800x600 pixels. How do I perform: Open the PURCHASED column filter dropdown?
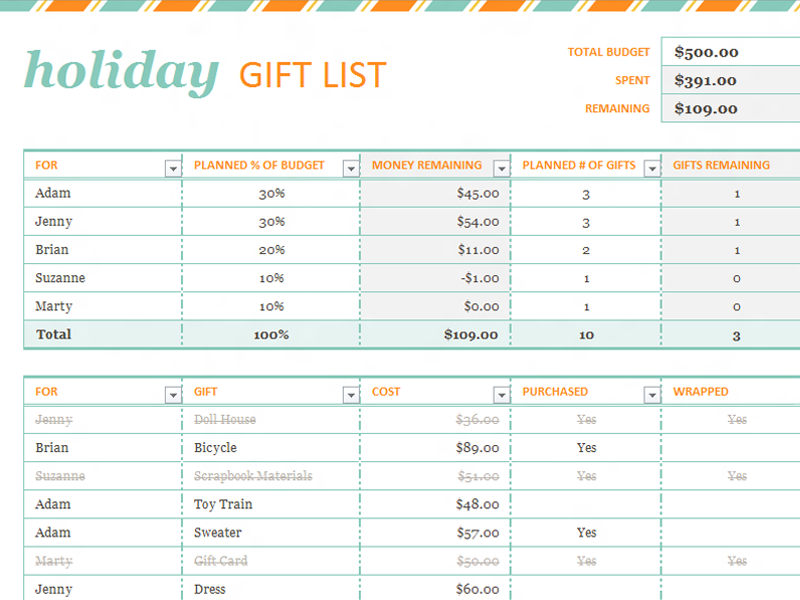coord(653,395)
